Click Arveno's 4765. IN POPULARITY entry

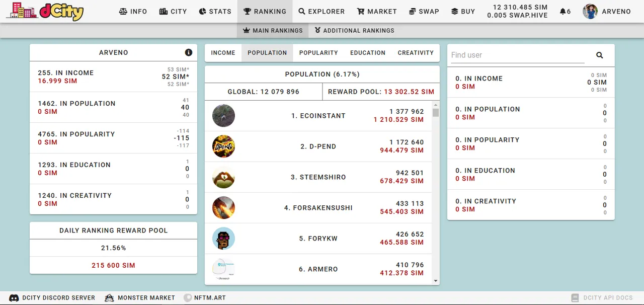(113, 138)
